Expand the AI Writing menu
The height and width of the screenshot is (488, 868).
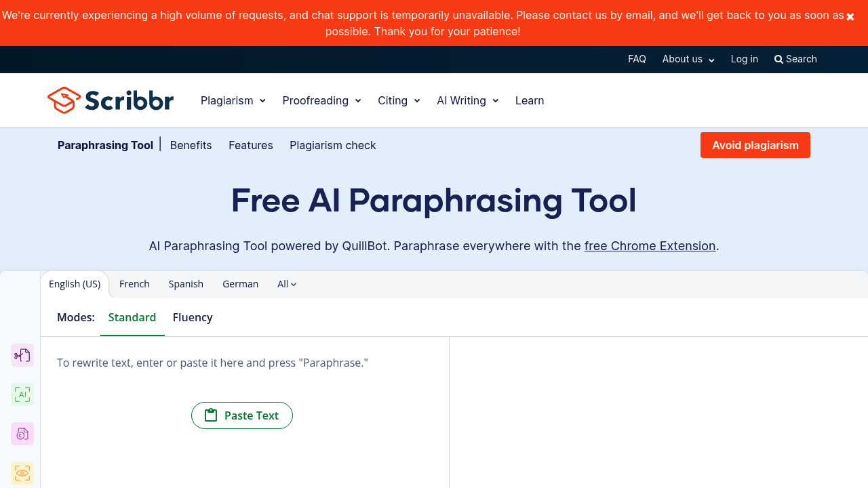point(468,100)
